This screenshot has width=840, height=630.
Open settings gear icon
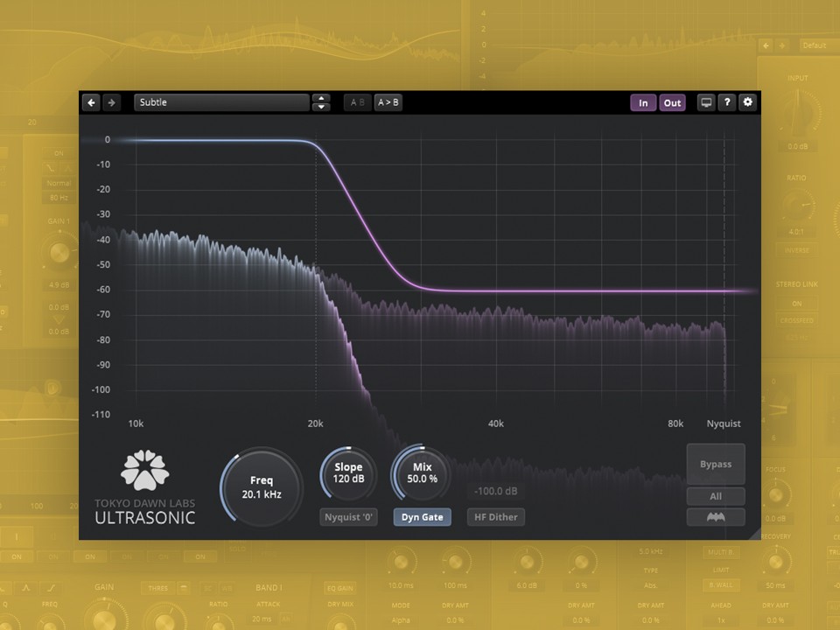click(x=747, y=102)
